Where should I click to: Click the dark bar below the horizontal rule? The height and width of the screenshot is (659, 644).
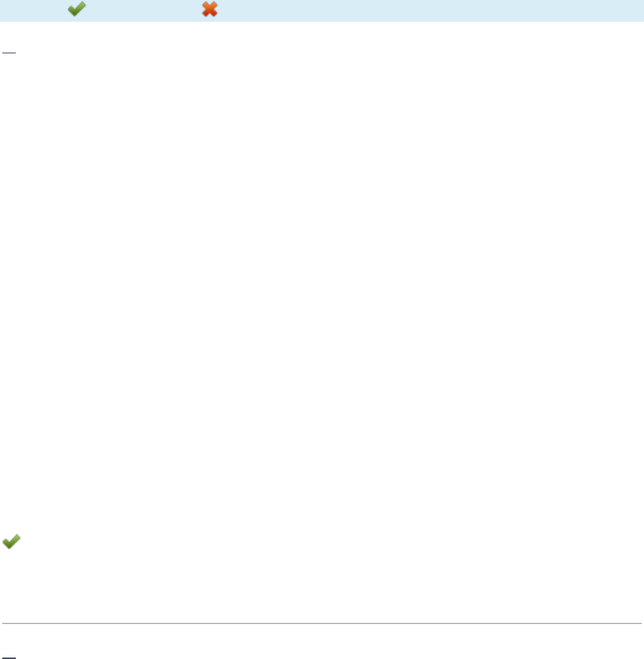point(9,657)
